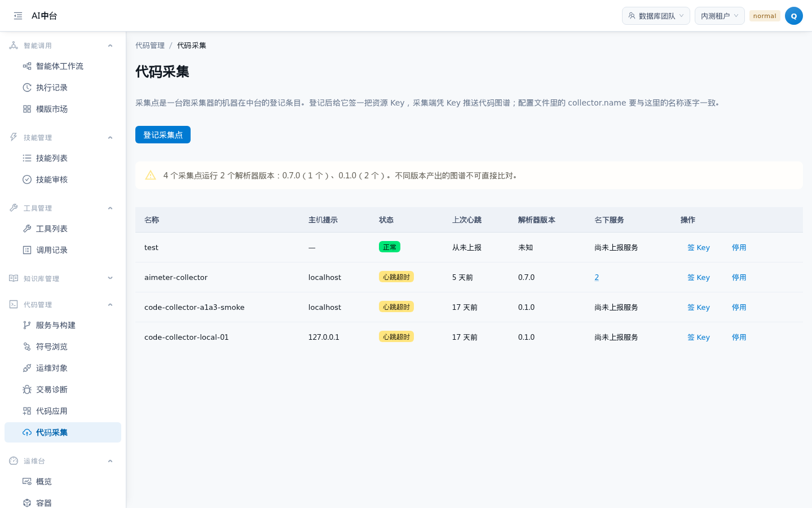Click the warning triangle icon in the alert

(x=151, y=176)
